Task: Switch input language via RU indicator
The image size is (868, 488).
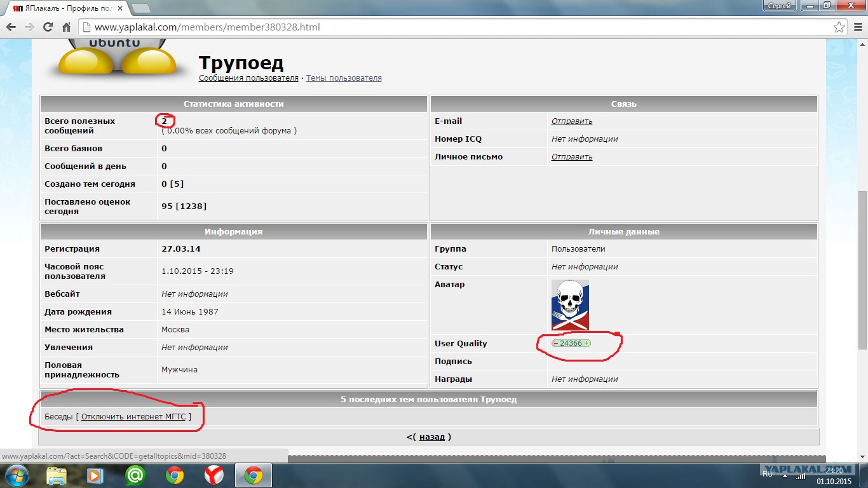Action: click(x=768, y=474)
